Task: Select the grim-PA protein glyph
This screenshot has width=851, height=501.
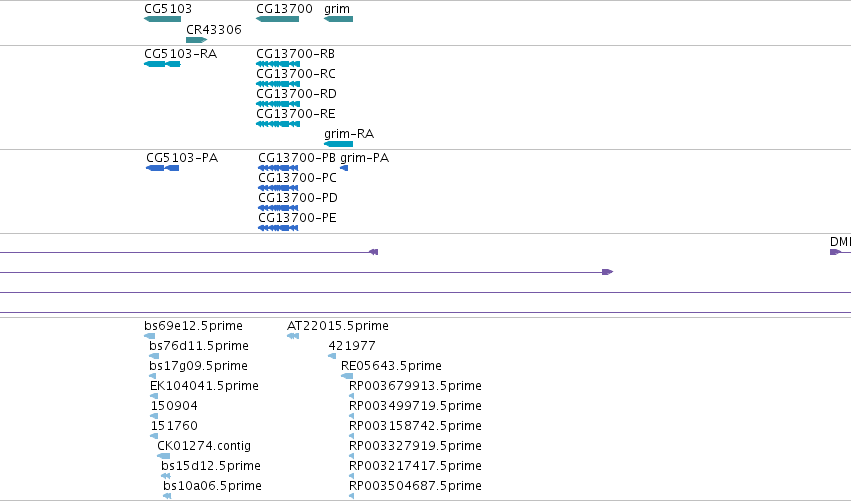Action: (344, 168)
